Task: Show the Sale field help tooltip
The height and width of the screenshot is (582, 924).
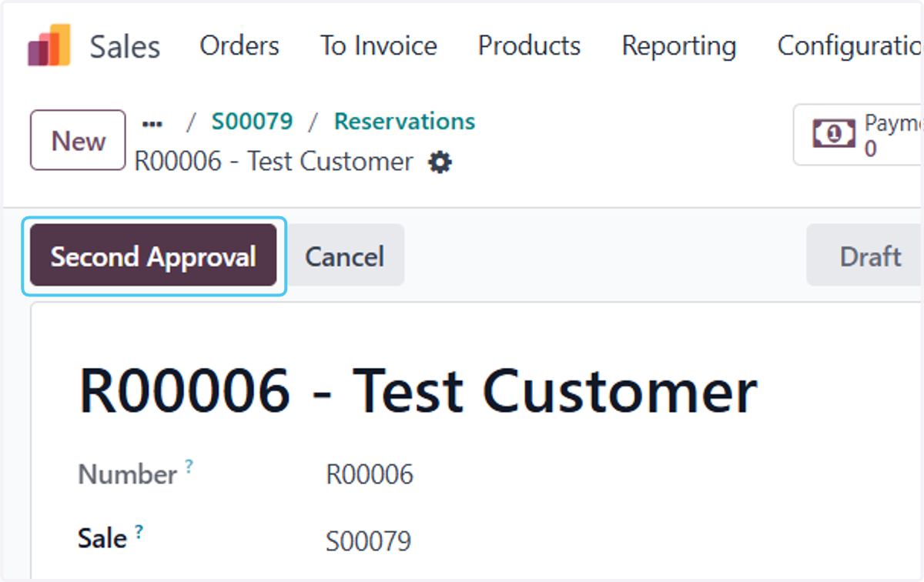Action: [139, 530]
